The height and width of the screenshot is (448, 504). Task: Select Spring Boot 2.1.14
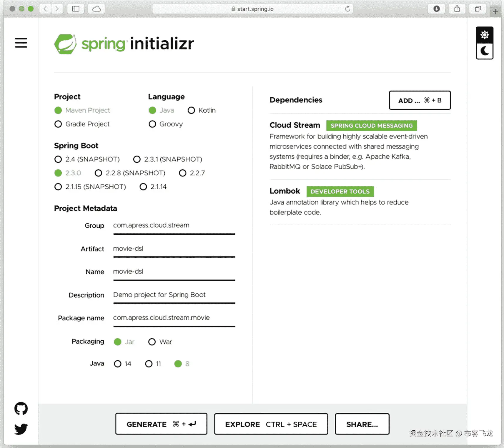153,187
